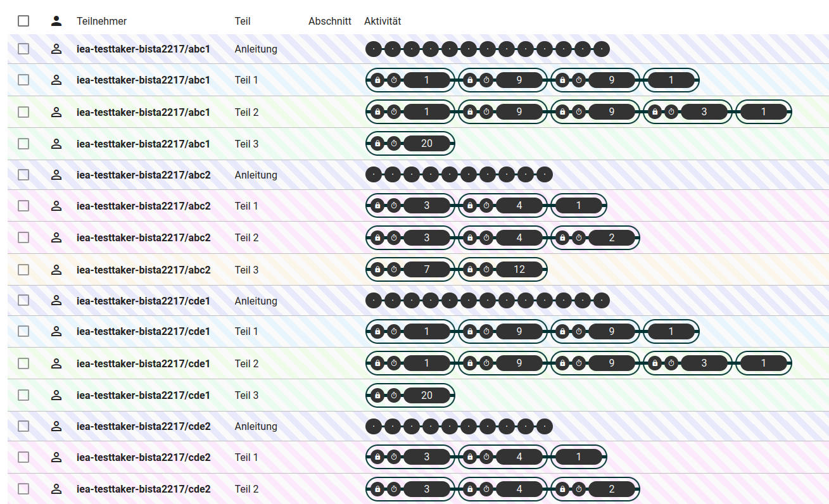Image resolution: width=829 pixels, height=504 pixels.
Task: Toggle the select-all checkbox in the header
Action: (x=23, y=21)
